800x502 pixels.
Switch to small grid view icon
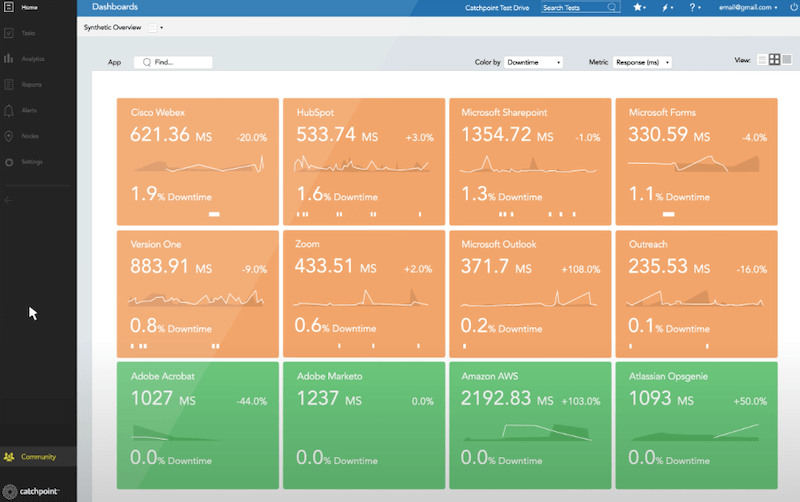[x=787, y=60]
